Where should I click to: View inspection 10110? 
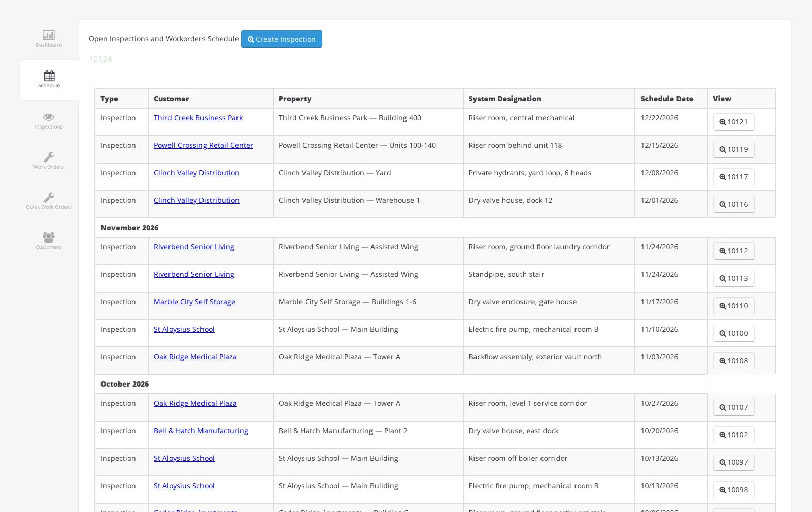[x=733, y=306]
